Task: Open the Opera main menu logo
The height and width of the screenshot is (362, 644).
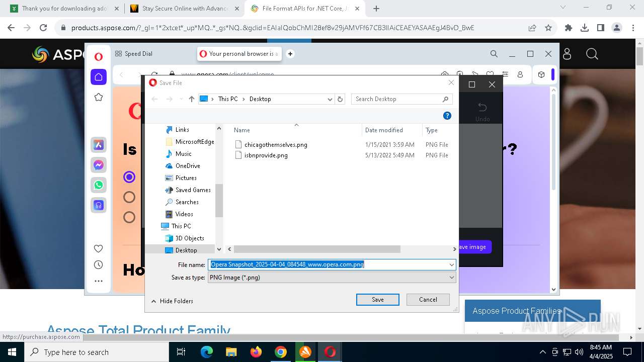Action: pos(99,57)
